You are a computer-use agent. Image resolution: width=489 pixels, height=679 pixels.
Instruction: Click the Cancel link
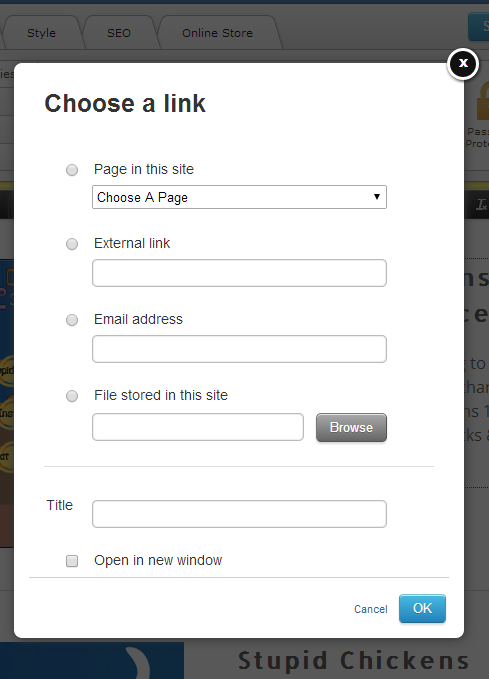tap(371, 609)
